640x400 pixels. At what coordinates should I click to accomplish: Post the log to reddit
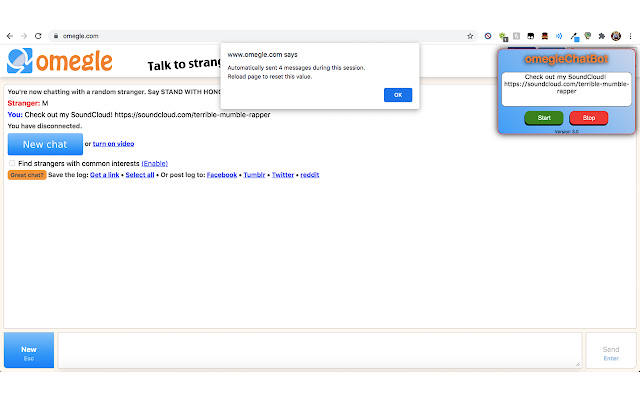pyautogui.click(x=310, y=175)
